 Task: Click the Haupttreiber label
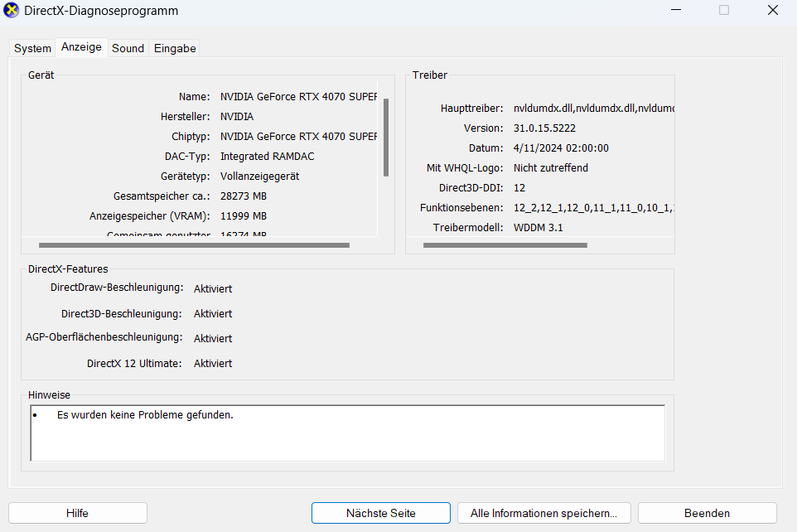coord(471,109)
